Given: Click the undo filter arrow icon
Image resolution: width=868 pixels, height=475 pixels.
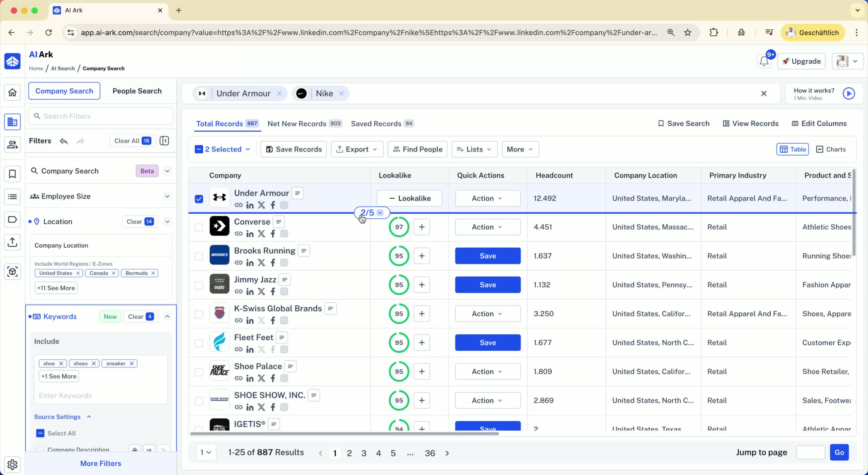Looking at the screenshot, I should pos(64,141).
